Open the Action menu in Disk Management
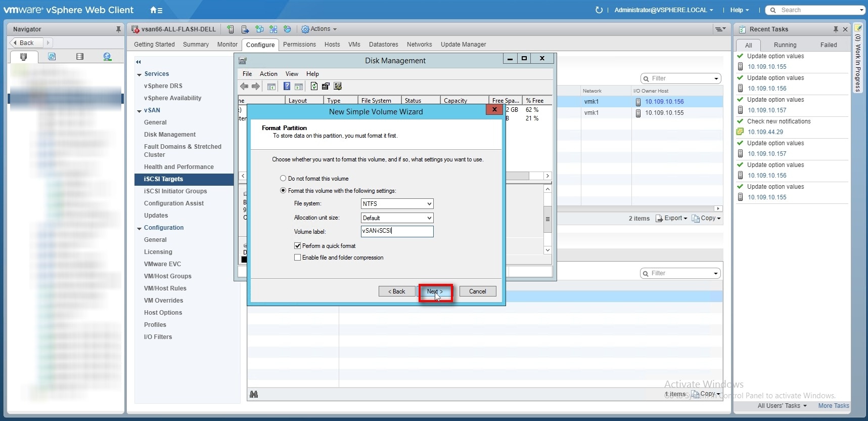The width and height of the screenshot is (868, 421). [x=268, y=74]
